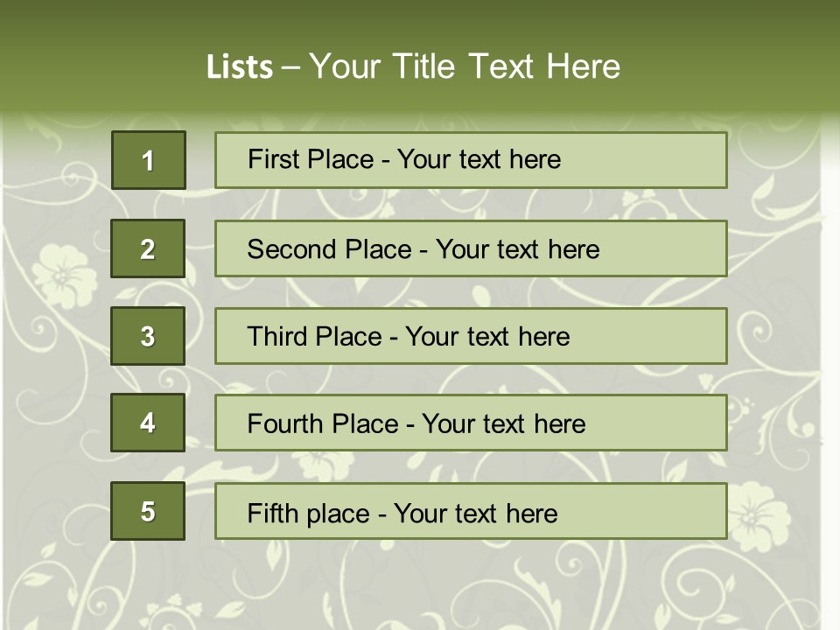The width and height of the screenshot is (840, 630).
Task: Click the bold word 'Lists' in title
Action: (x=240, y=67)
